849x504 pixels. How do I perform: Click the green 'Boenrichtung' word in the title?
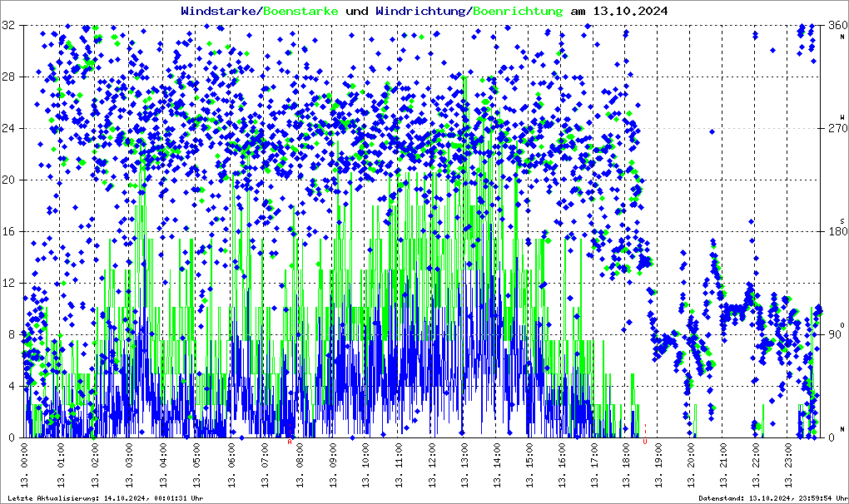pos(519,11)
